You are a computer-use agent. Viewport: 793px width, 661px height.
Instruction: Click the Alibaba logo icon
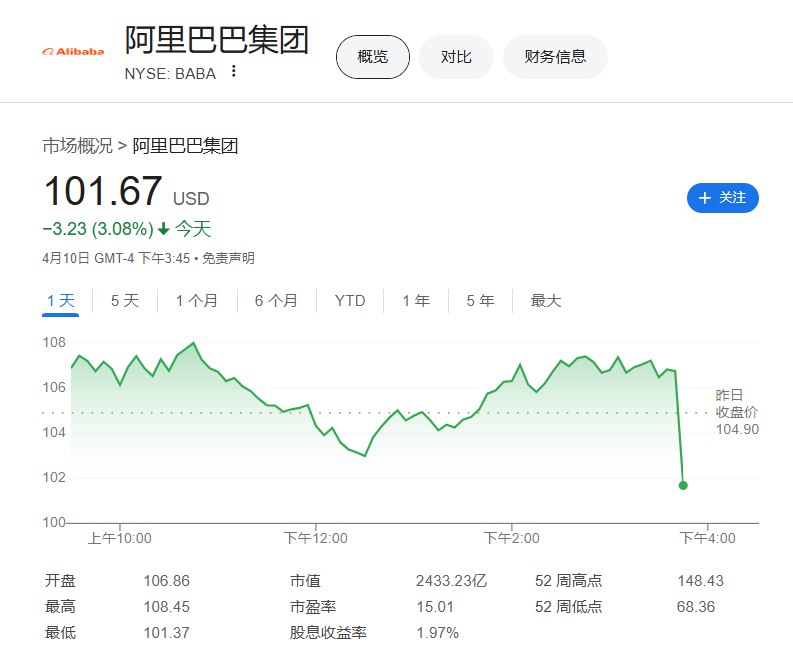pyautogui.click(x=73, y=52)
